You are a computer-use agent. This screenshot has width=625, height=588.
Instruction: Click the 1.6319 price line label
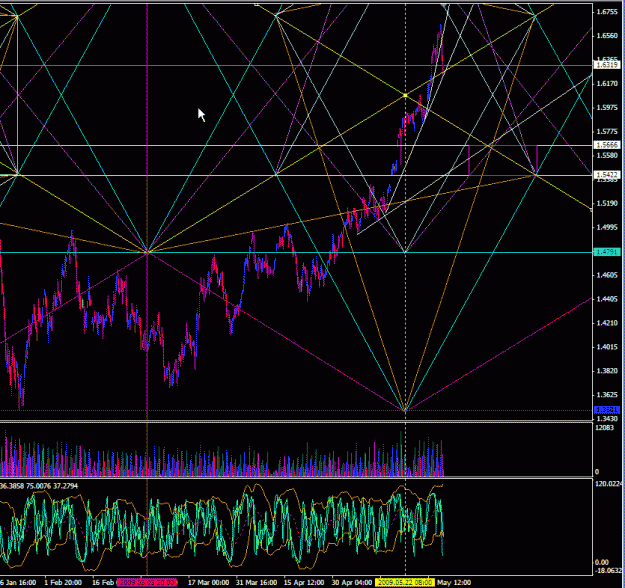pyautogui.click(x=607, y=65)
